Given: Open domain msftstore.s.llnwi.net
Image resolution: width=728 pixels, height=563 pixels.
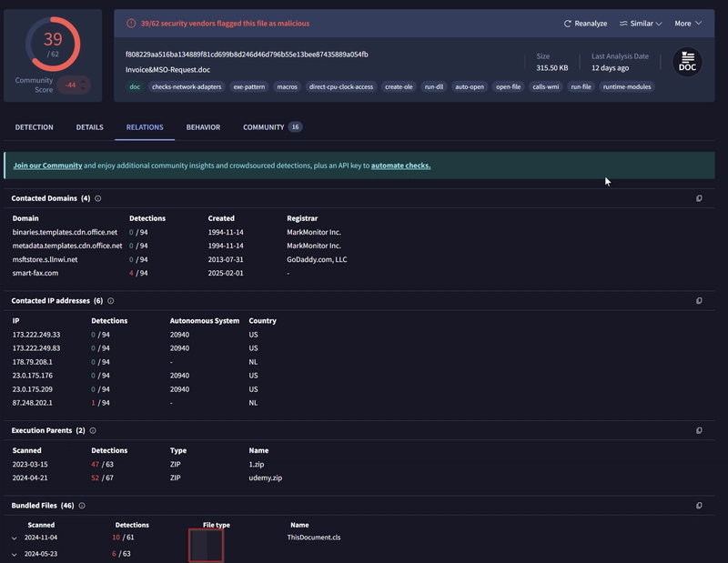Looking at the screenshot, I should click(45, 259).
